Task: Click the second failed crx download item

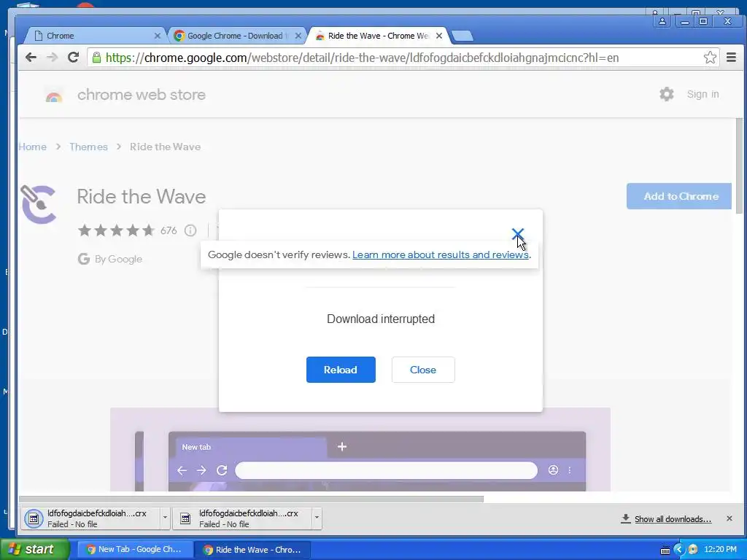Action: (x=242, y=518)
